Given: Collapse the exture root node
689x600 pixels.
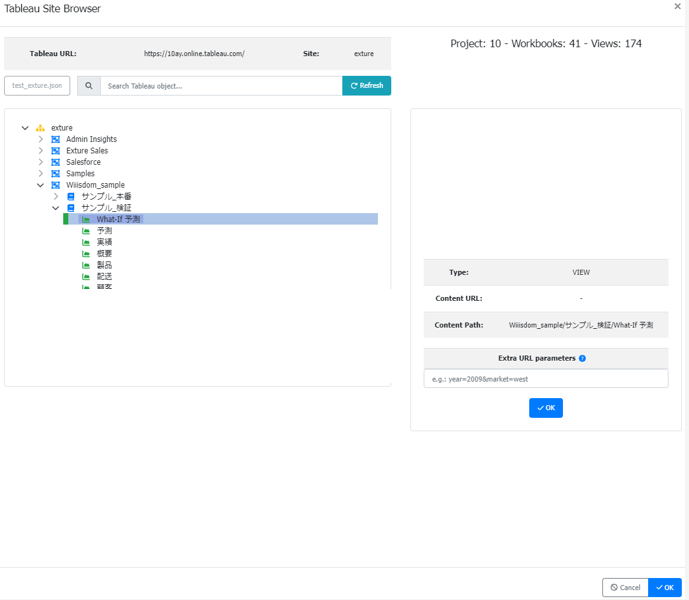Looking at the screenshot, I should [25, 128].
